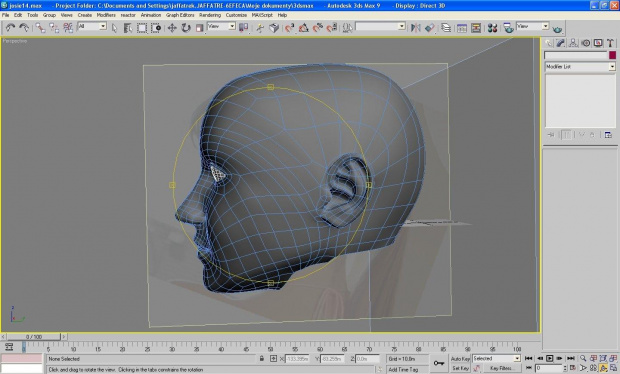This screenshot has width=620, height=374.
Task: Click the large Set Keys key button
Action: pyautogui.click(x=438, y=363)
